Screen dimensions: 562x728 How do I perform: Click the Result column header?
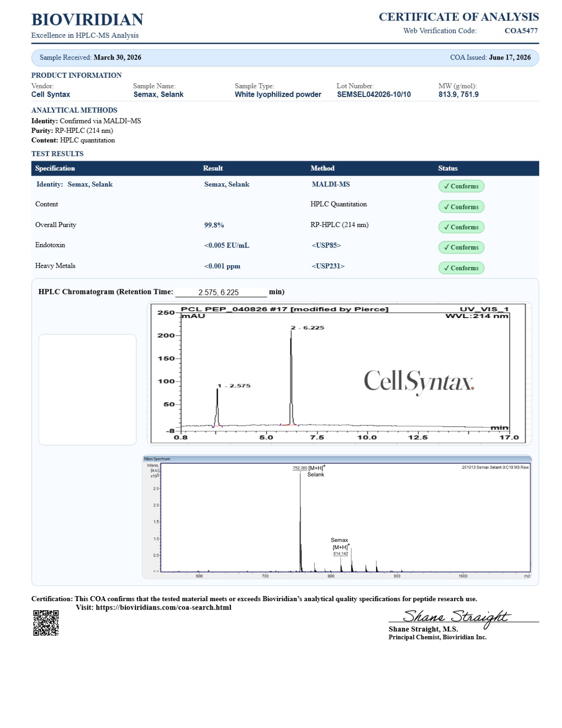pyautogui.click(x=213, y=168)
